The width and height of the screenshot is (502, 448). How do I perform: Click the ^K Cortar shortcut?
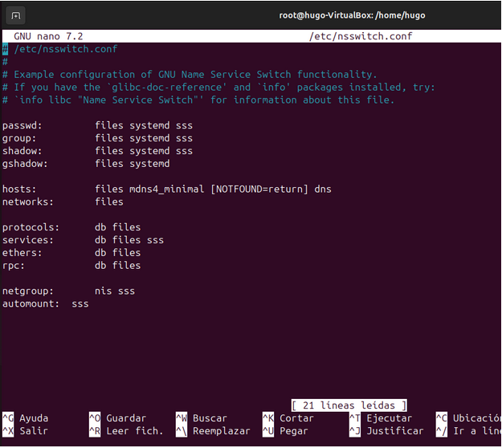pyautogui.click(x=288, y=418)
